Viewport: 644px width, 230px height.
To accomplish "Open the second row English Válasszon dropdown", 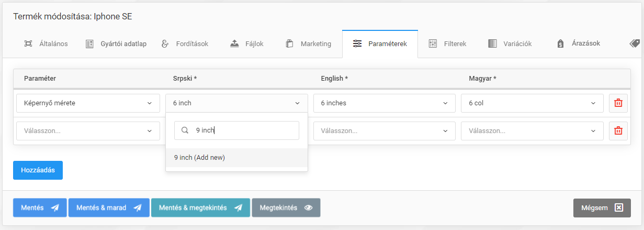I will coord(385,131).
